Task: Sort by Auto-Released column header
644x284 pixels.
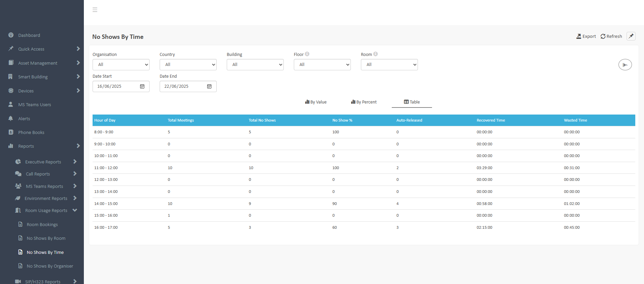Action: point(409,120)
